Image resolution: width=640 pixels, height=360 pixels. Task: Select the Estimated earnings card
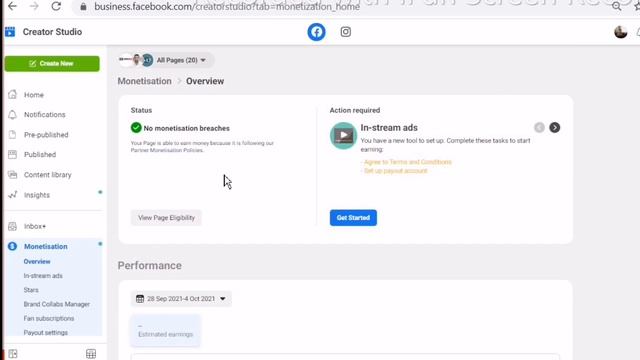tap(165, 331)
